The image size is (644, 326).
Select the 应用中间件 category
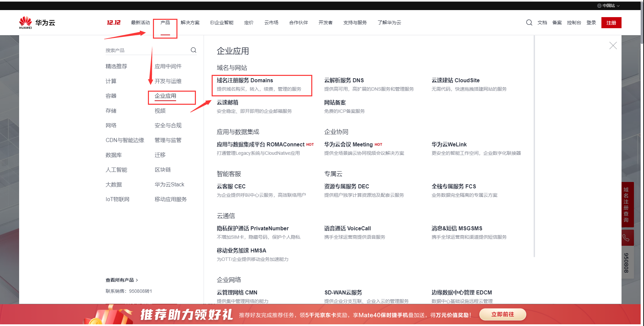[x=168, y=66]
